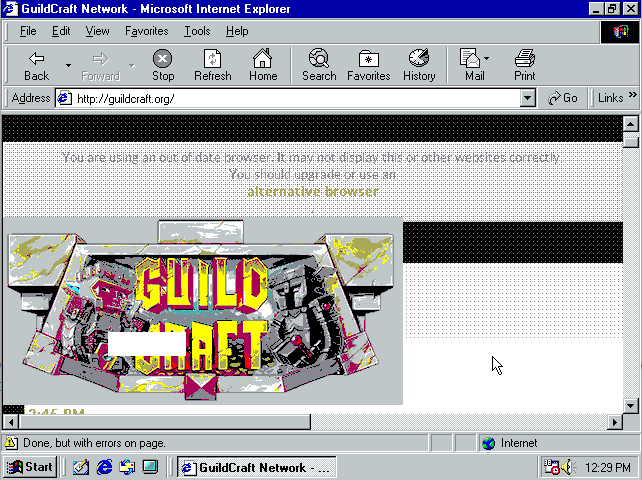The height and width of the screenshot is (480, 642).
Task: Click the page icon in address bar
Action: (64, 98)
